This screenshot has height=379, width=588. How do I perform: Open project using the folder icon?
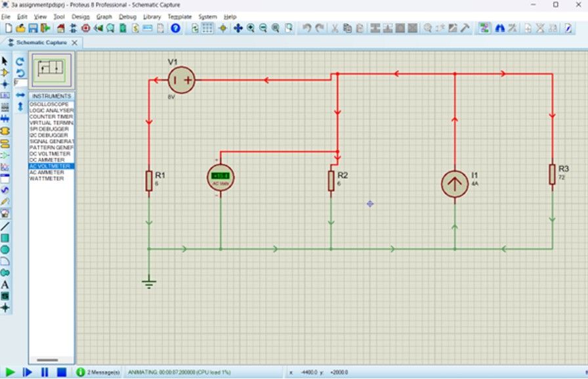[20, 28]
